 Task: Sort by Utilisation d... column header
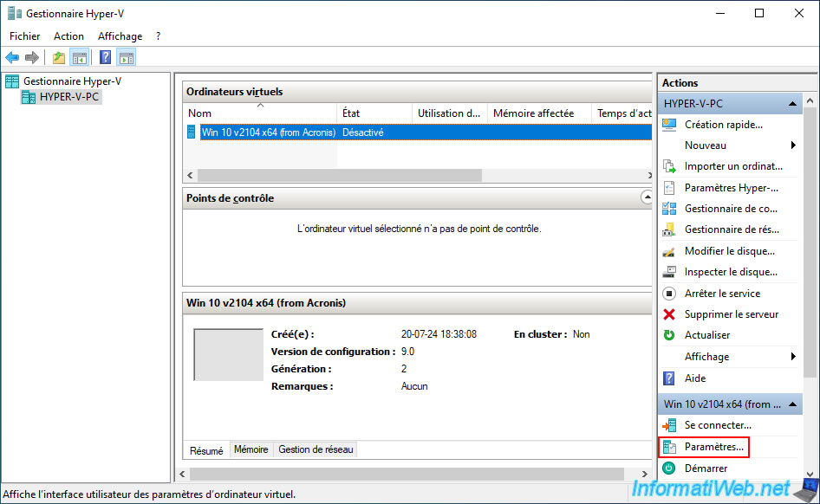click(449, 113)
